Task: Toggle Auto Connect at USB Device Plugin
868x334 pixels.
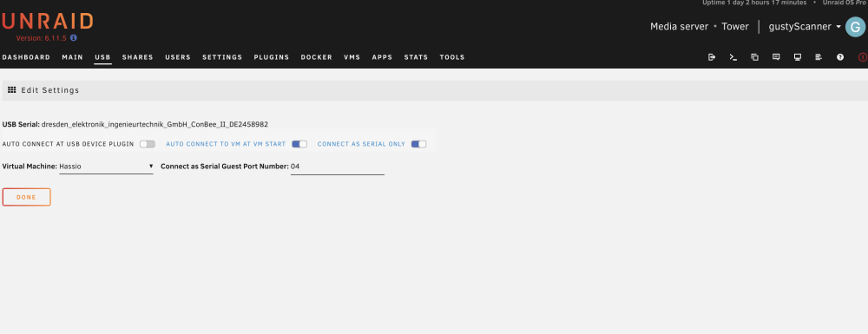Action: [x=148, y=144]
